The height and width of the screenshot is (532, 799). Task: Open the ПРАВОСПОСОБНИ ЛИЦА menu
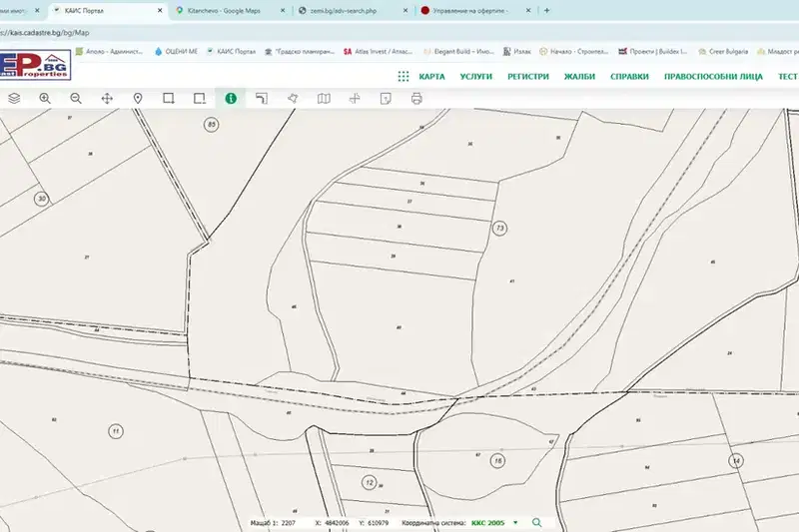[x=713, y=77]
